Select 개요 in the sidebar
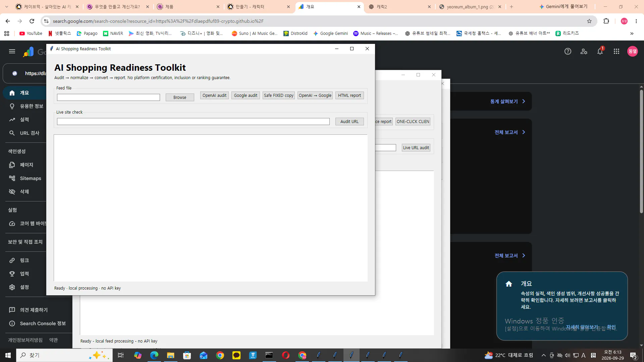 pyautogui.click(x=25, y=93)
